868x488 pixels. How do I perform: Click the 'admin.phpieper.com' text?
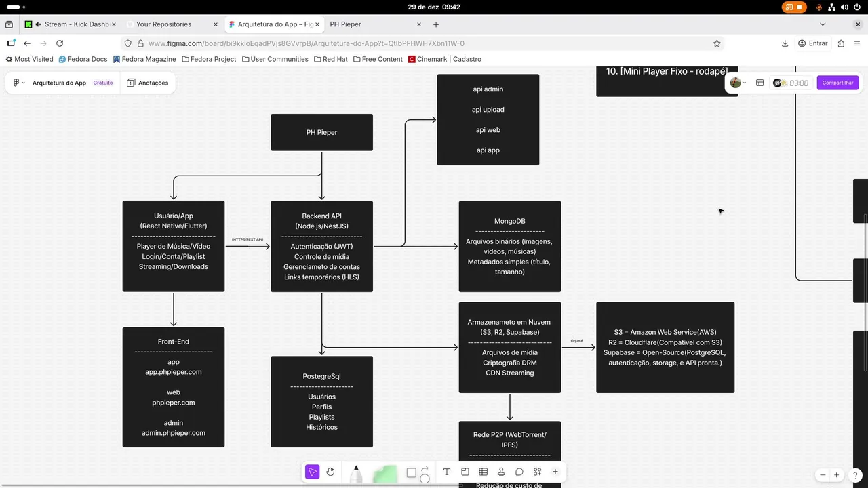(x=174, y=433)
